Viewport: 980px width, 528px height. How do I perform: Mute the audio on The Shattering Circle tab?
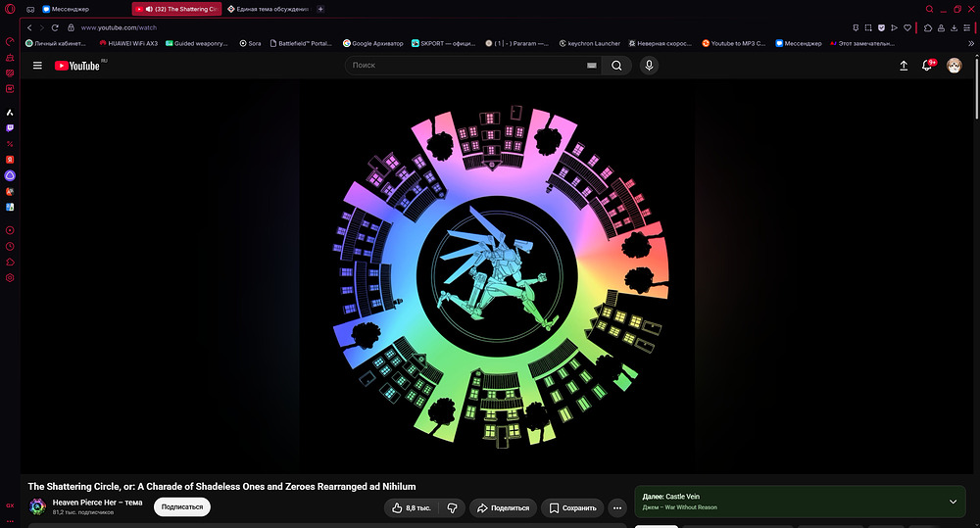(x=149, y=9)
